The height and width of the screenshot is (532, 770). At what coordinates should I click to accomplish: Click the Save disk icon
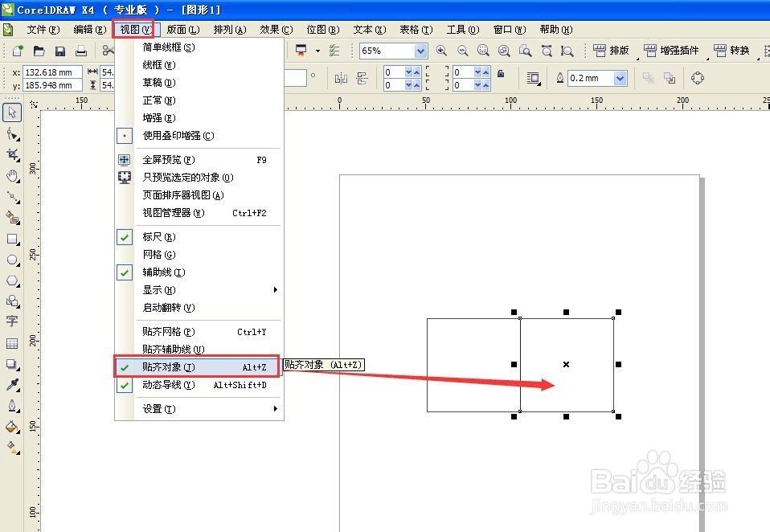click(60, 51)
